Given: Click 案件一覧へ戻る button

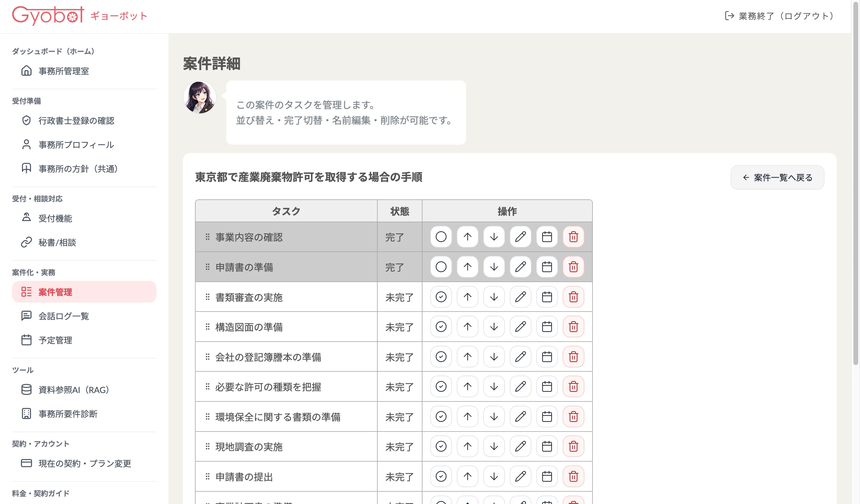Looking at the screenshot, I should (x=777, y=178).
